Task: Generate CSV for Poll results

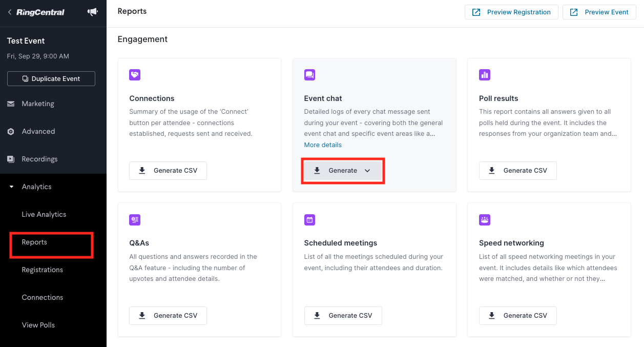Action: click(518, 171)
